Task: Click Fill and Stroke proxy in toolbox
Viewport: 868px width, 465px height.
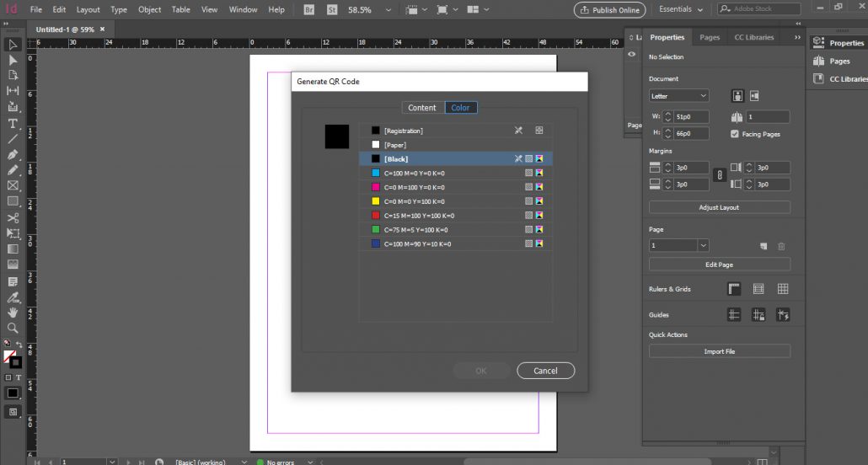Action: [12, 359]
